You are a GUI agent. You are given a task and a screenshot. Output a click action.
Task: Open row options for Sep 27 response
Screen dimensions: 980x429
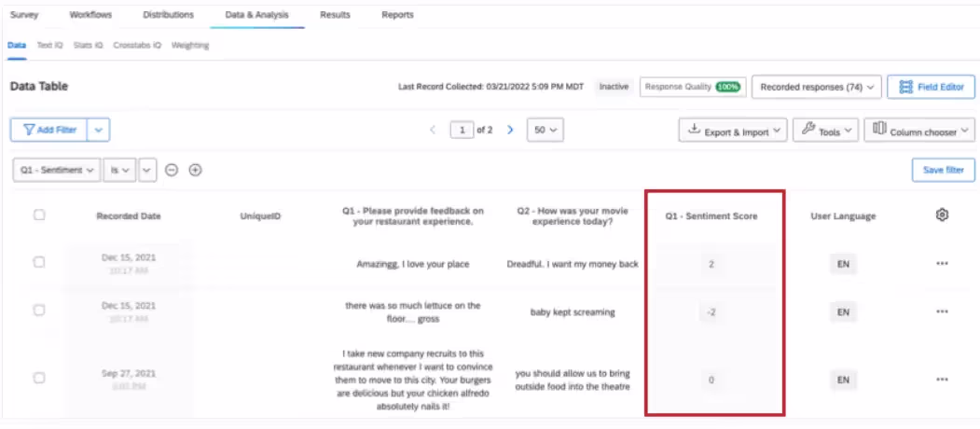click(942, 379)
